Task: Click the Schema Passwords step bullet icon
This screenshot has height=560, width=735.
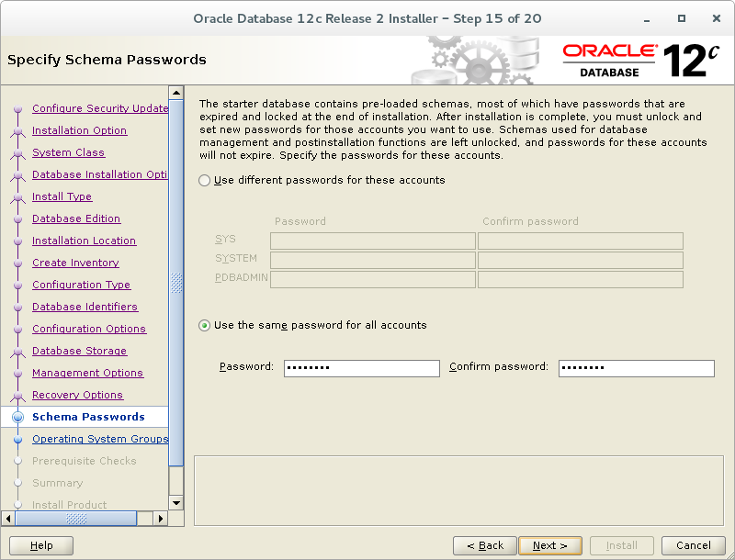Action: pos(17,417)
